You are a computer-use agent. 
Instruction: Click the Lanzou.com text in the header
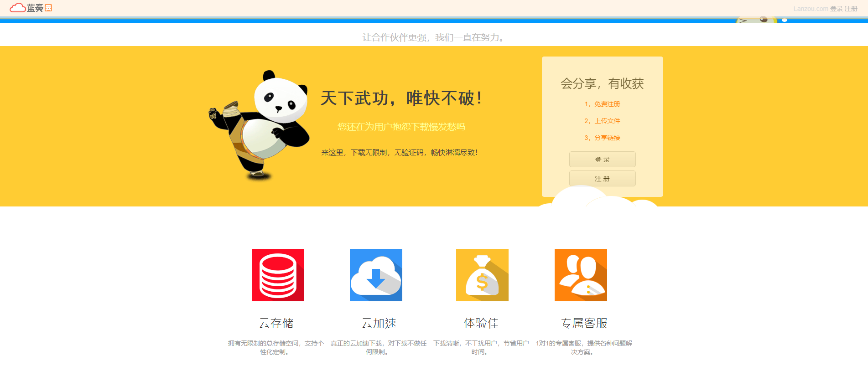click(x=811, y=9)
